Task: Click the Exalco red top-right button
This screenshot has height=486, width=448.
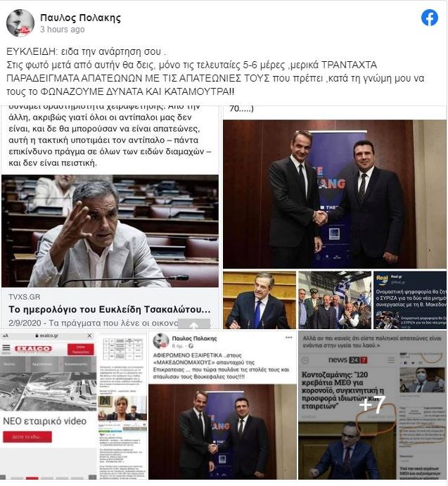Action: click(x=81, y=349)
